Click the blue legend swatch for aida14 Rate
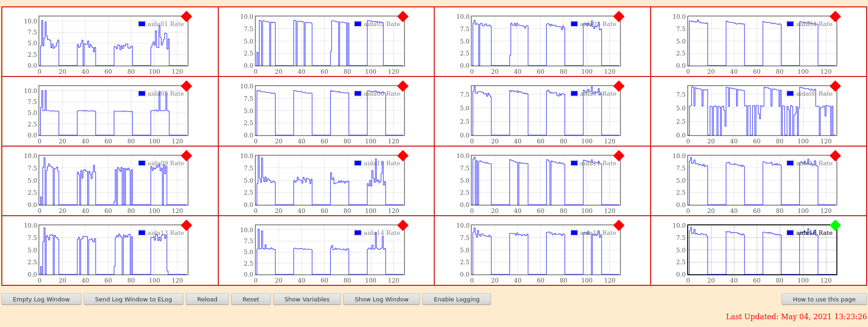The height and width of the screenshot is (327, 868). tap(358, 233)
